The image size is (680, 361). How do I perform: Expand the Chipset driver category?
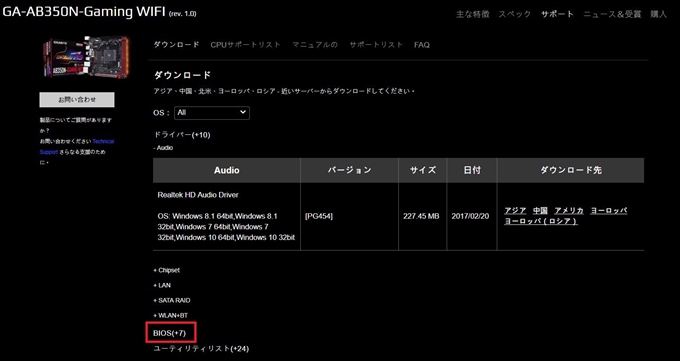click(x=167, y=270)
